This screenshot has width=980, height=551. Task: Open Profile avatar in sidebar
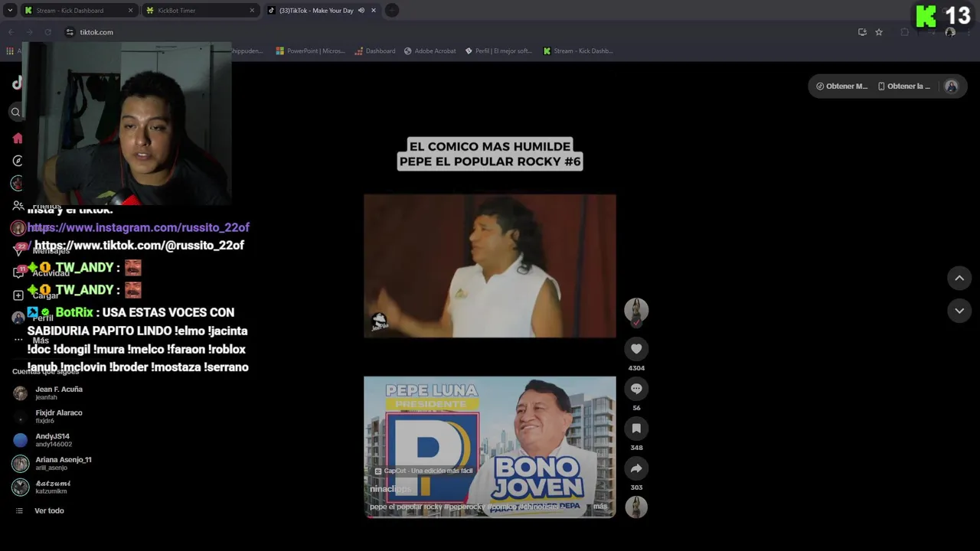click(18, 318)
